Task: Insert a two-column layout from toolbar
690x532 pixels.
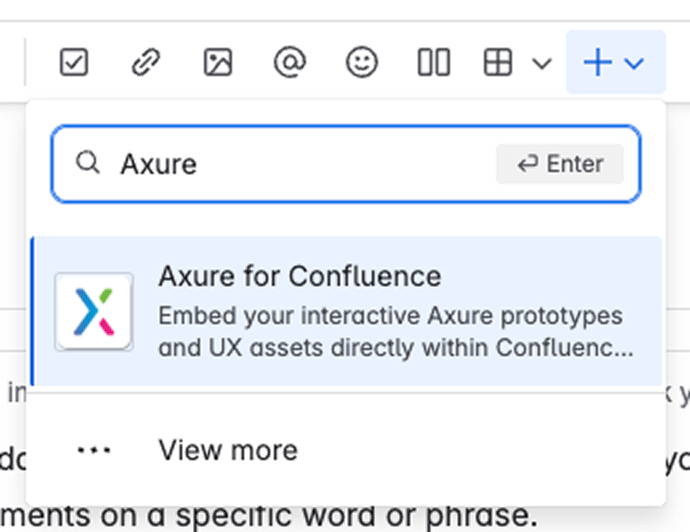Action: pos(433,63)
